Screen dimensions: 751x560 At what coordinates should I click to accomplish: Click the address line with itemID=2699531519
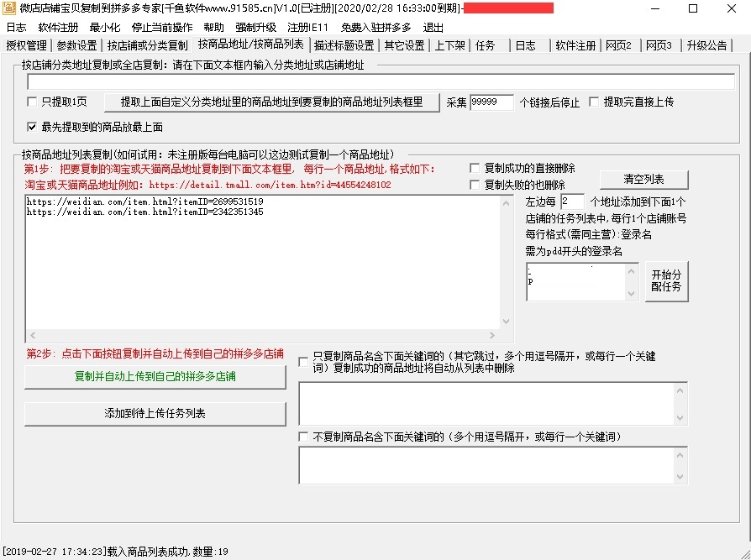pos(144,201)
